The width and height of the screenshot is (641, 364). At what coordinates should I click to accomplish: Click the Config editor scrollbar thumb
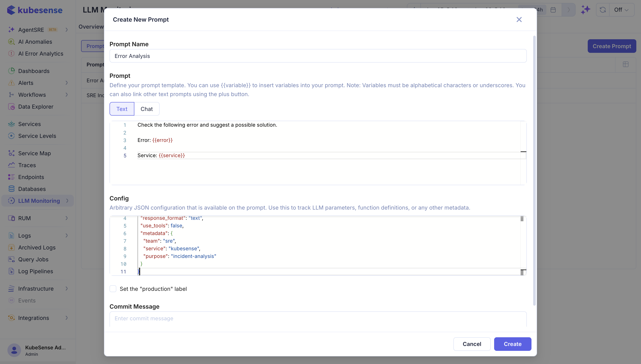click(x=522, y=219)
